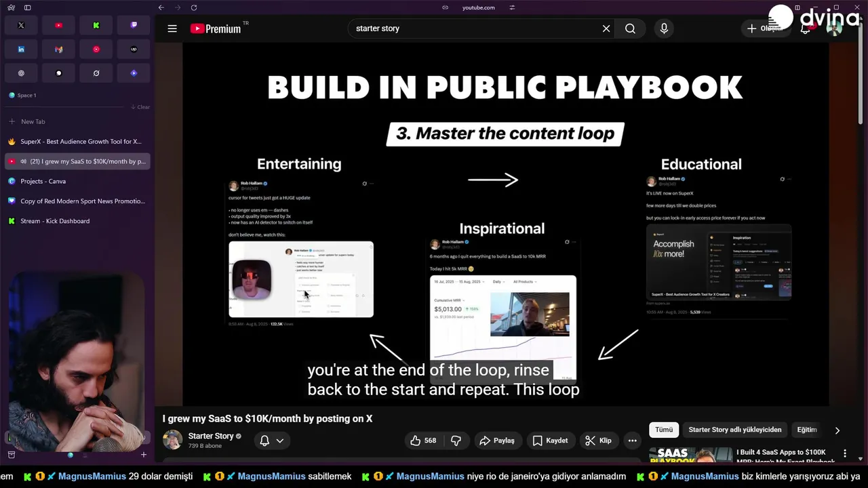Open the Starter Story channel name link
Viewport: 868px width, 488px height.
(x=211, y=436)
